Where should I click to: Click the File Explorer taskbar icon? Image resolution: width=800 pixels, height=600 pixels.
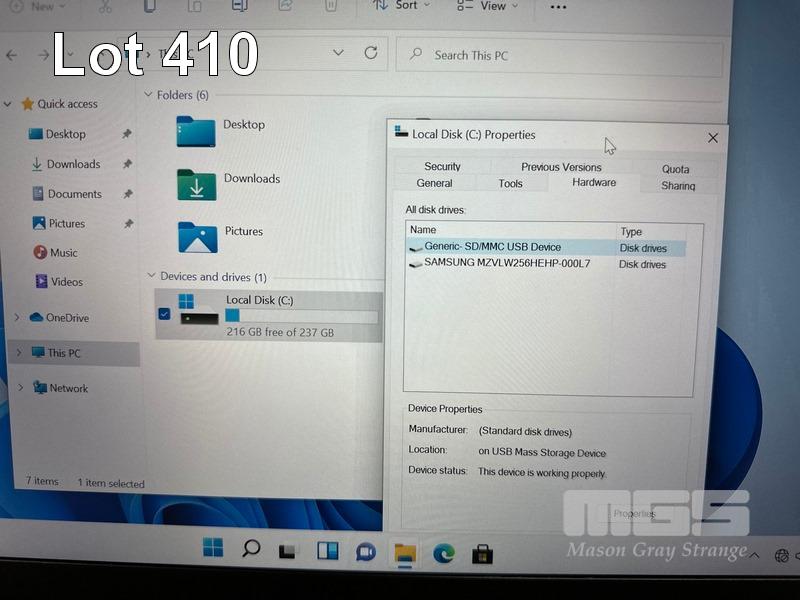tap(405, 553)
